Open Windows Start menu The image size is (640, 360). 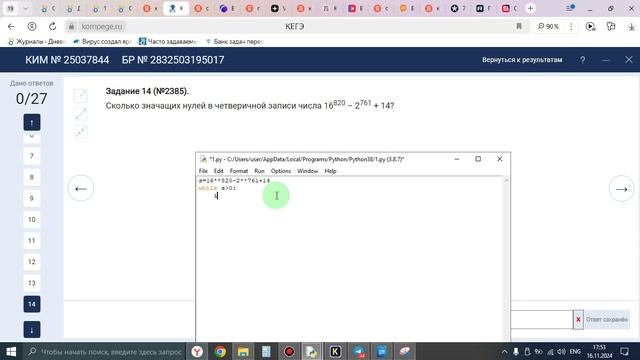tap(11, 351)
